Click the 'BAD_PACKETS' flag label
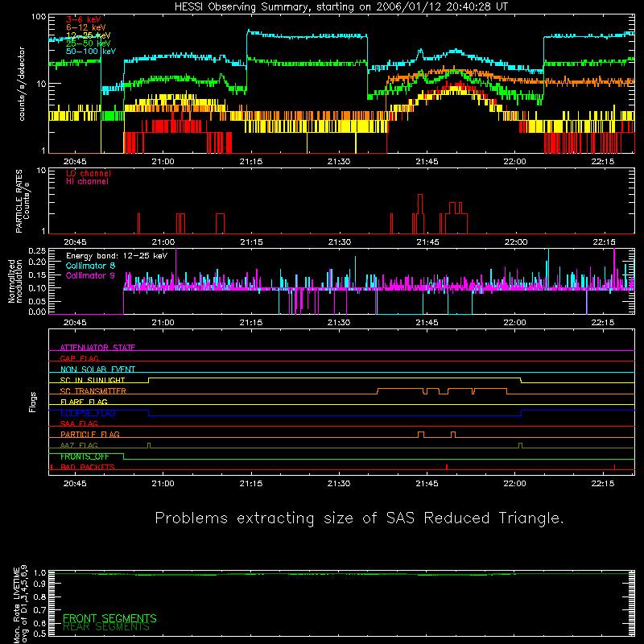The image size is (644, 644). pyautogui.click(x=88, y=467)
